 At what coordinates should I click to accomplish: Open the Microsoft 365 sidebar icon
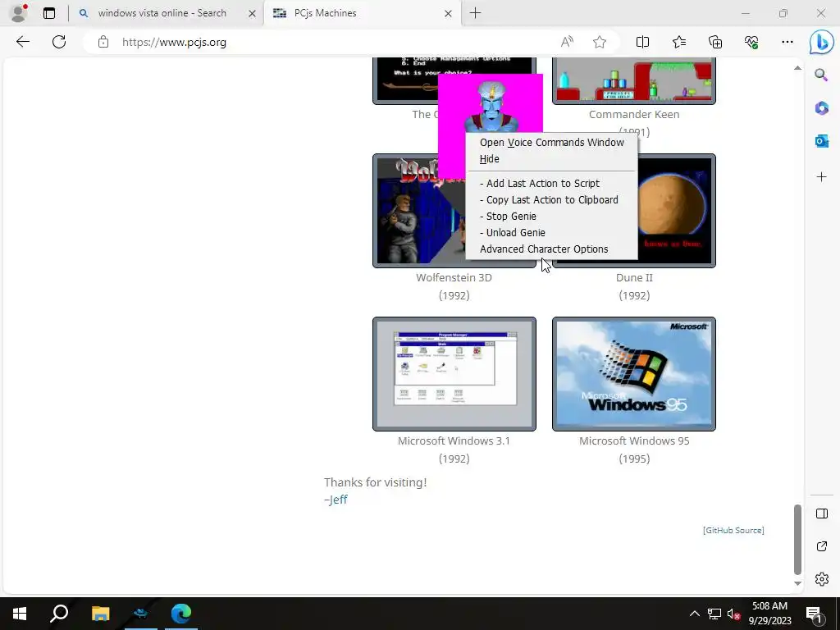tap(821, 107)
